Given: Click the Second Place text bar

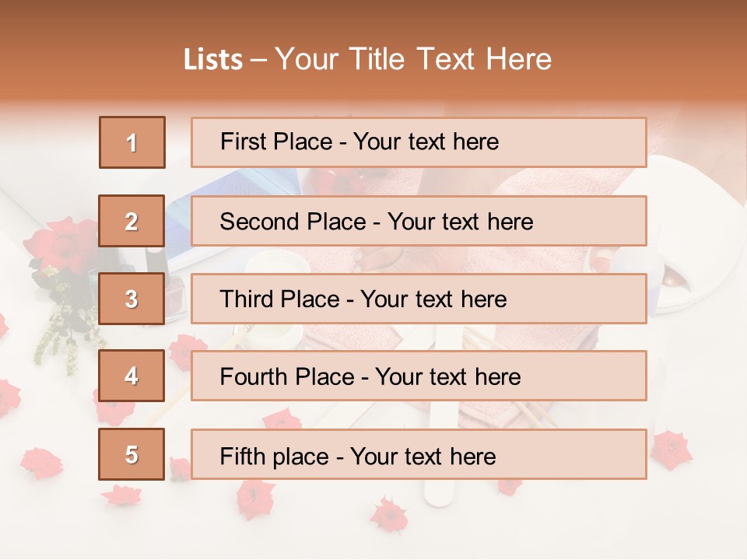Looking at the screenshot, I should [419, 221].
